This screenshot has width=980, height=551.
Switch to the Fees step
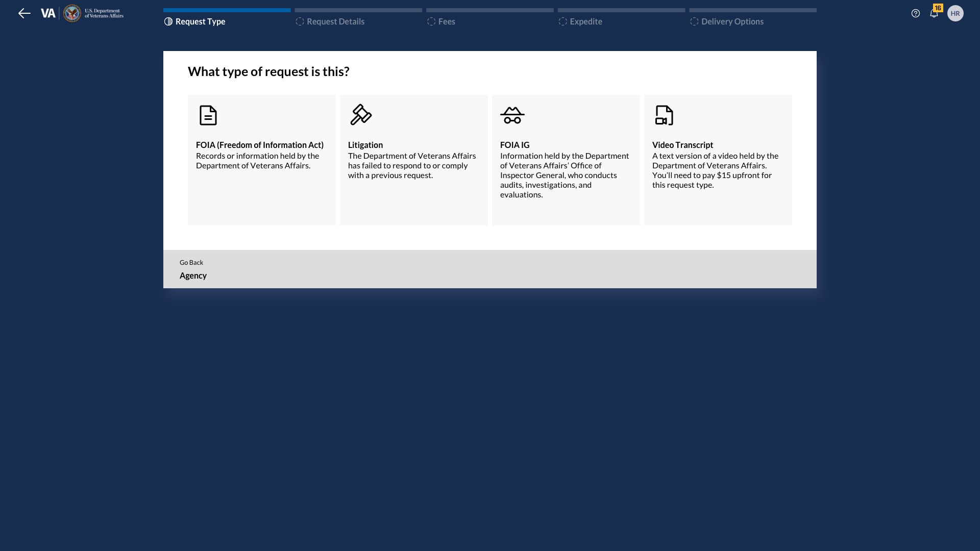[x=447, y=21]
